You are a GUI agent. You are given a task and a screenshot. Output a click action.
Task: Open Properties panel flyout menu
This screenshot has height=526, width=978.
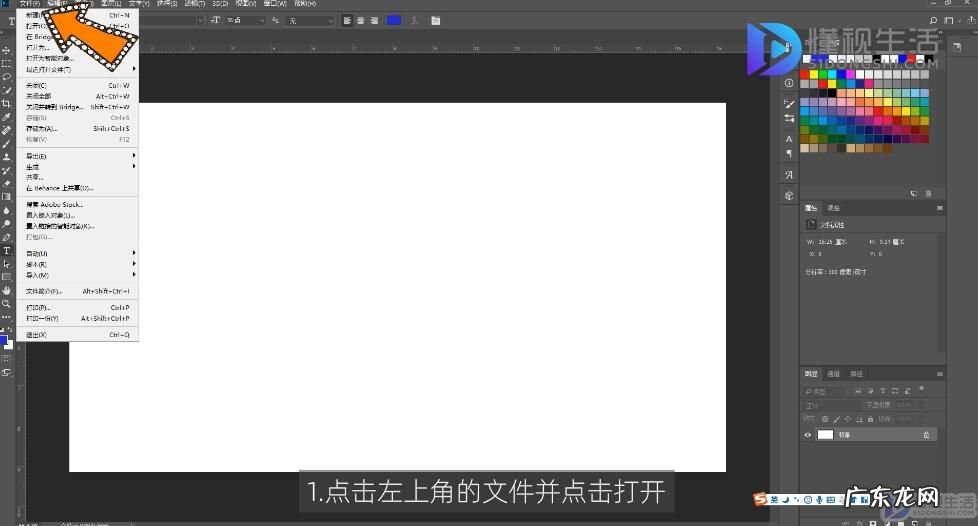pos(939,208)
